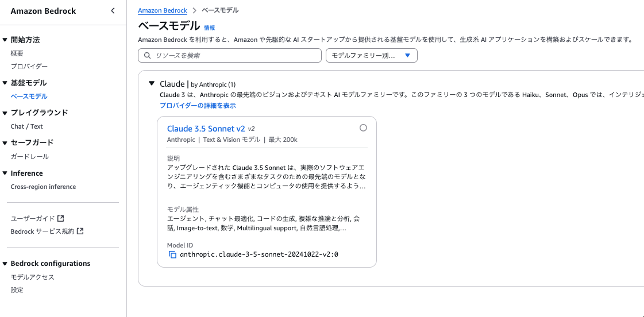Collapse the プレイグラウンド section

tap(5, 113)
